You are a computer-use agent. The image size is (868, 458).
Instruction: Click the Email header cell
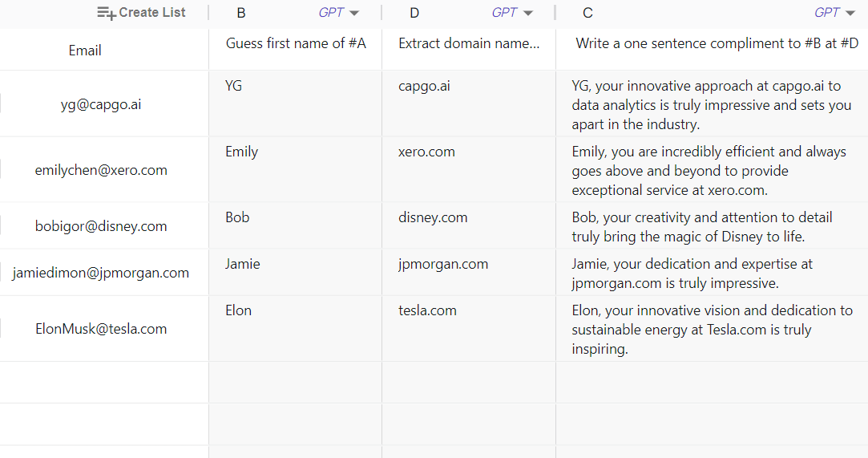pyautogui.click(x=85, y=51)
